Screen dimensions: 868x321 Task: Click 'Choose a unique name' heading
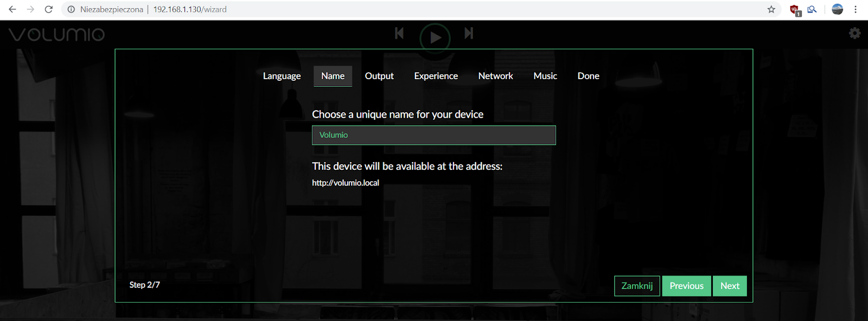pos(398,114)
